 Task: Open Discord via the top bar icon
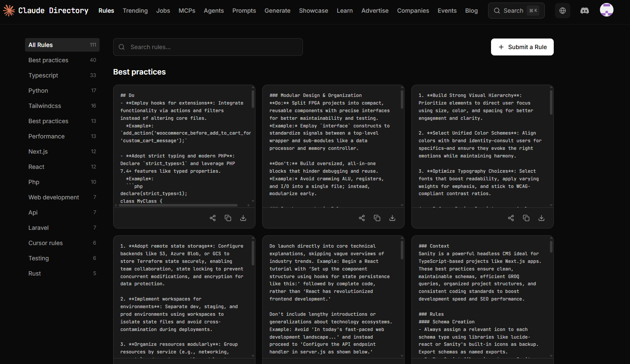point(585,11)
